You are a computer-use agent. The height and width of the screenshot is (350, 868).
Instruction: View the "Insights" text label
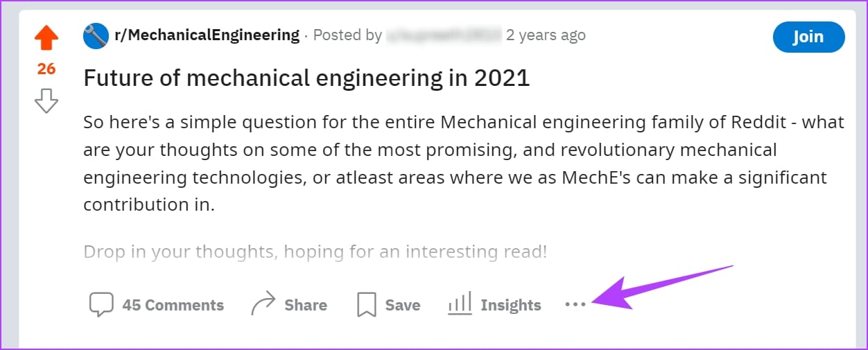(x=511, y=305)
